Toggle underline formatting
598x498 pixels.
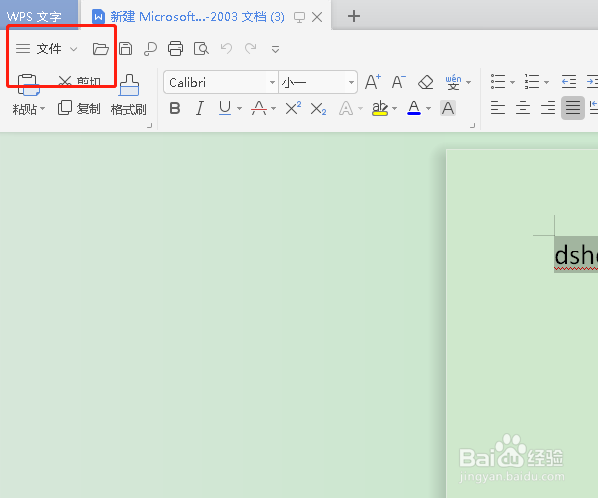click(225, 108)
